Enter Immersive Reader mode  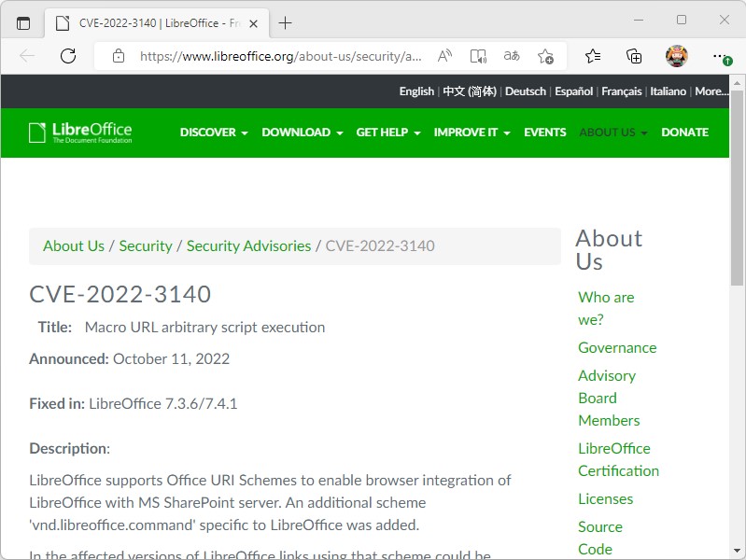478,56
